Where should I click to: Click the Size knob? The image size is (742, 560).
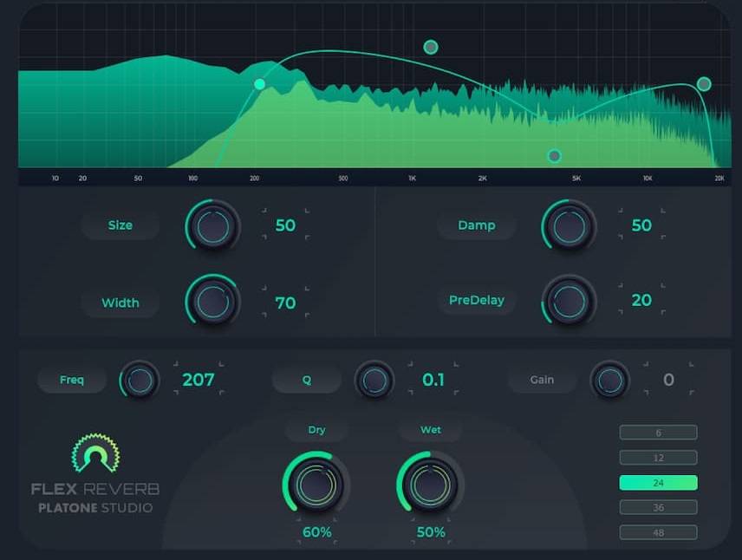click(x=212, y=226)
